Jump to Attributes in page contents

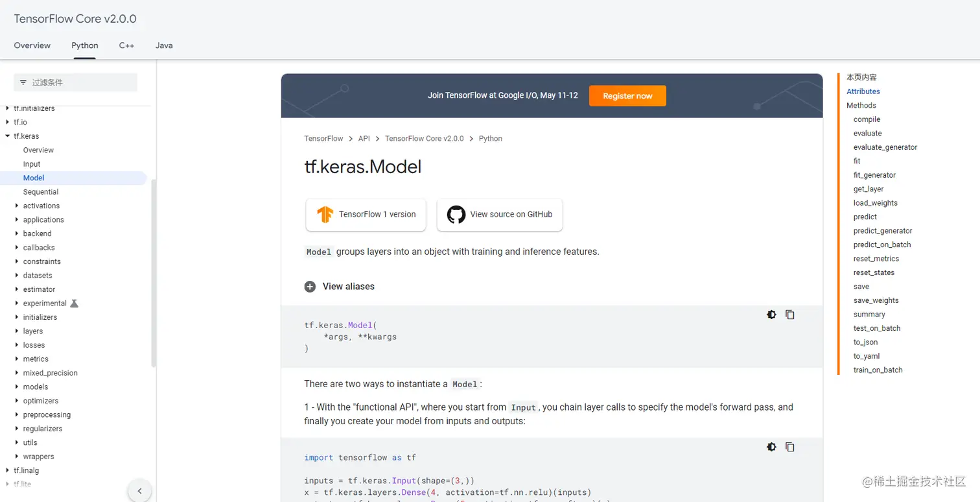pyautogui.click(x=863, y=91)
